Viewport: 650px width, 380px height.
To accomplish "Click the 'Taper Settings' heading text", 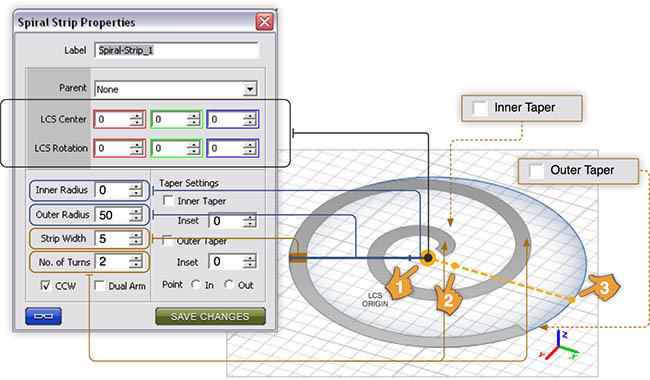I will pos(189,183).
